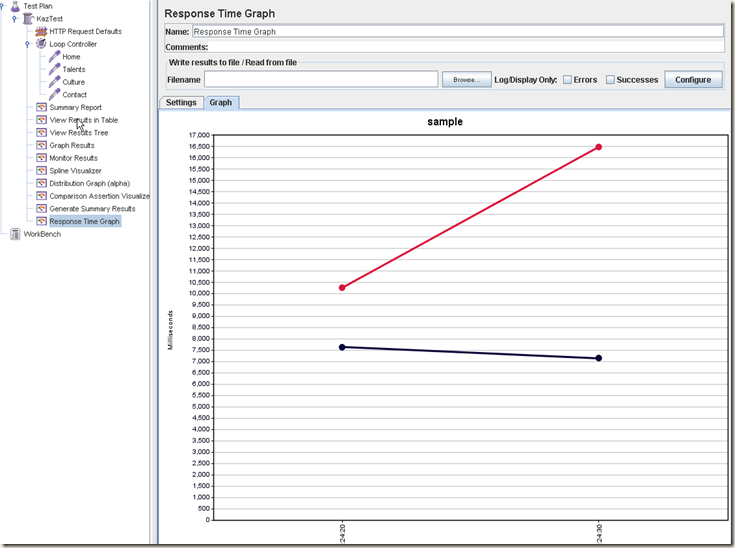
Task: Switch to the Graph tab
Action: tap(220, 102)
